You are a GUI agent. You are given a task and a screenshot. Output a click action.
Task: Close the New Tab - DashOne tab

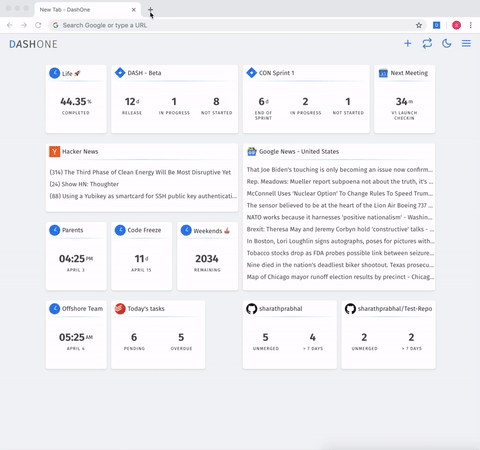pyautogui.click(x=134, y=10)
